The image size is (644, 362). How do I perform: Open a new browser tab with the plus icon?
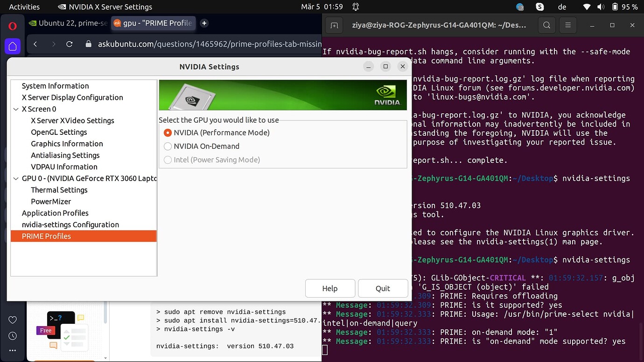click(204, 23)
